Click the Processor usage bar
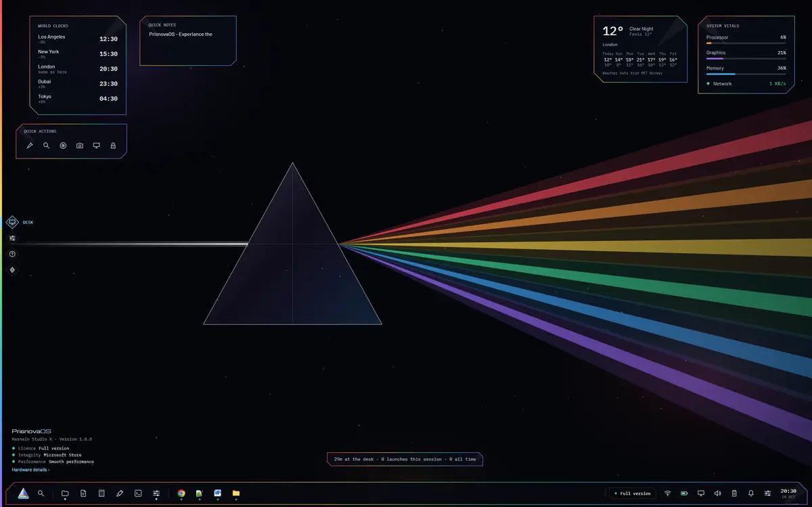This screenshot has height=507, width=812. [746, 43]
